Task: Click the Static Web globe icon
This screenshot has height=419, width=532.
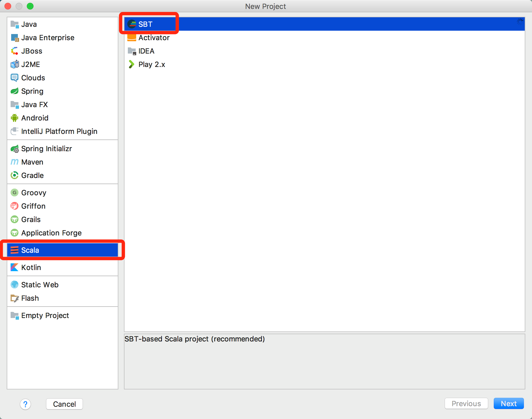Action: 15,285
